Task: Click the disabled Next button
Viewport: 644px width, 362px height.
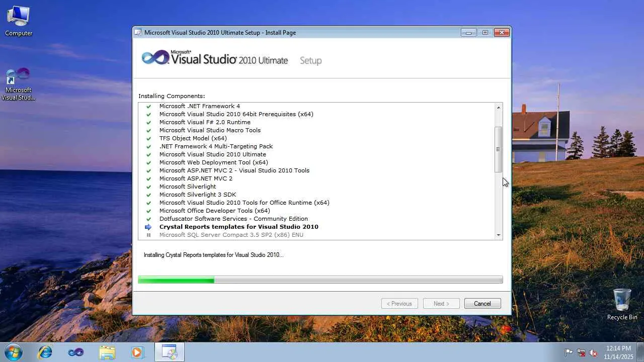Action: click(x=441, y=304)
